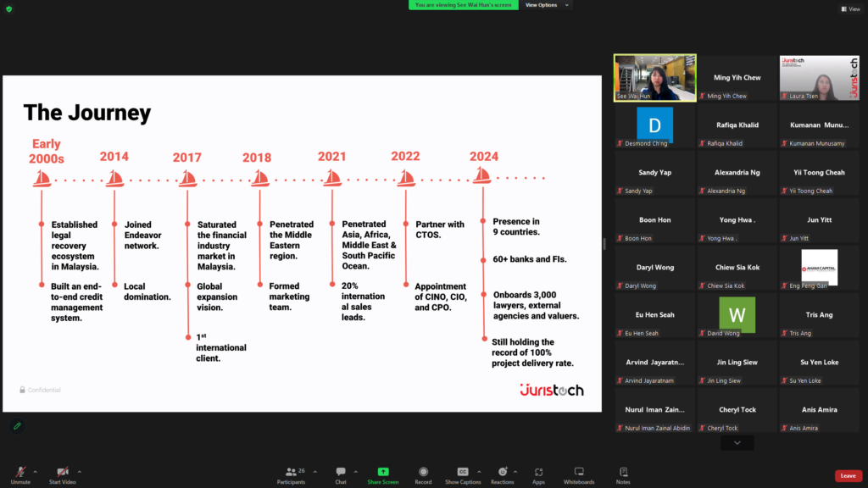Click the muted mic icon on Sandy Yap
This screenshot has width=868, height=488.
pyautogui.click(x=620, y=191)
